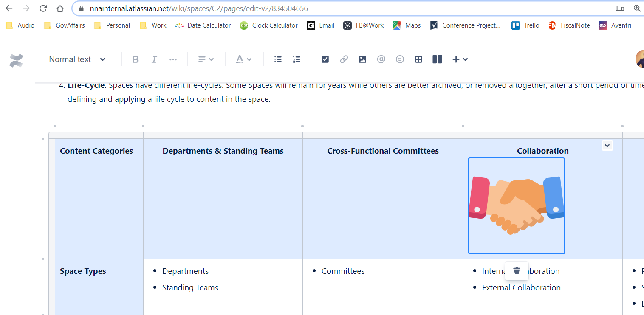Screen dimensions: 644x315
Task: Insert a bullet list
Action: point(278,59)
